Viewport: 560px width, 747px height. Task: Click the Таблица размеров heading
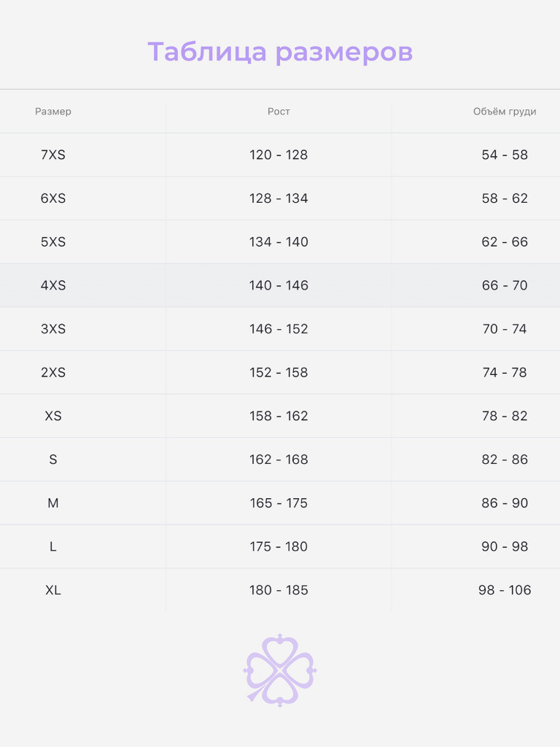tap(280, 53)
